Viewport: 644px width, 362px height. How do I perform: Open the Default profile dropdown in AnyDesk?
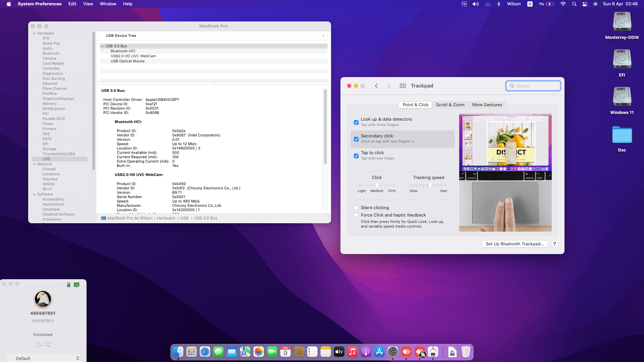tap(44, 358)
